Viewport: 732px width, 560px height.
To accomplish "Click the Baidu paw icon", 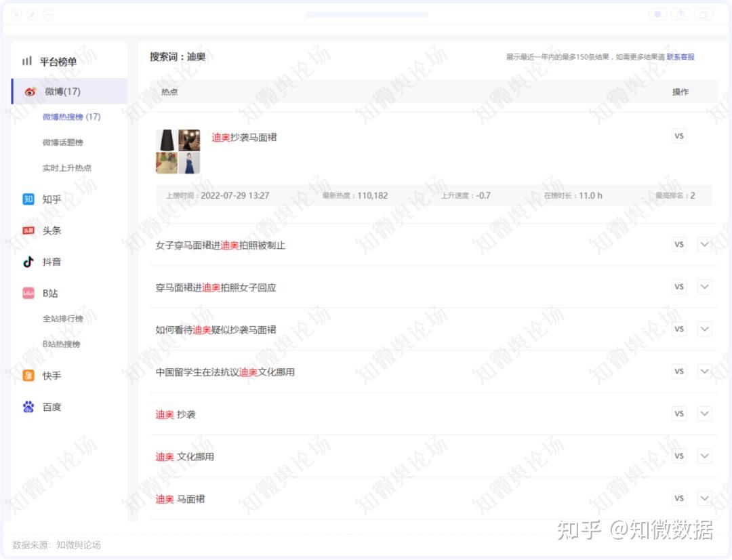I will click(28, 407).
